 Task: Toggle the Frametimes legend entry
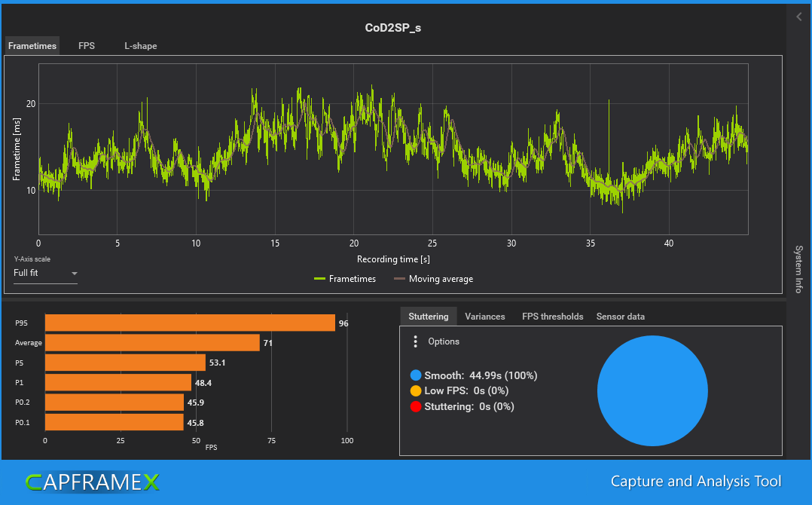(x=345, y=279)
